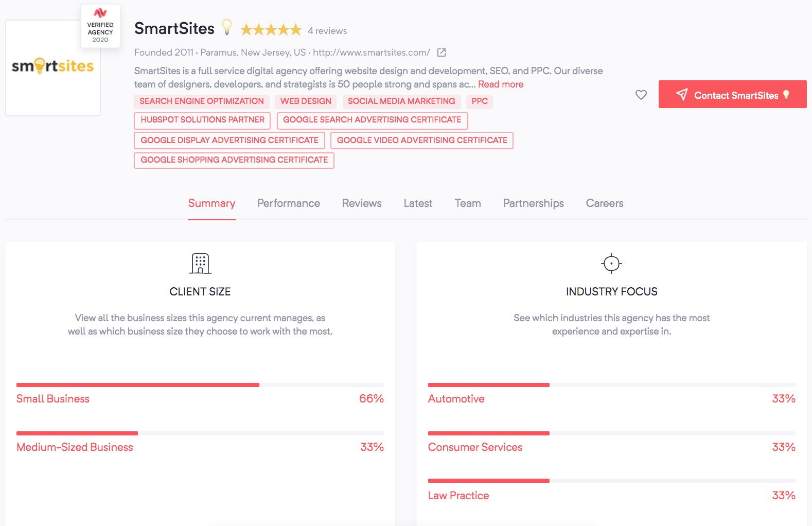This screenshot has height=526, width=812.
Task: Open external website link icon
Action: pyautogui.click(x=441, y=52)
